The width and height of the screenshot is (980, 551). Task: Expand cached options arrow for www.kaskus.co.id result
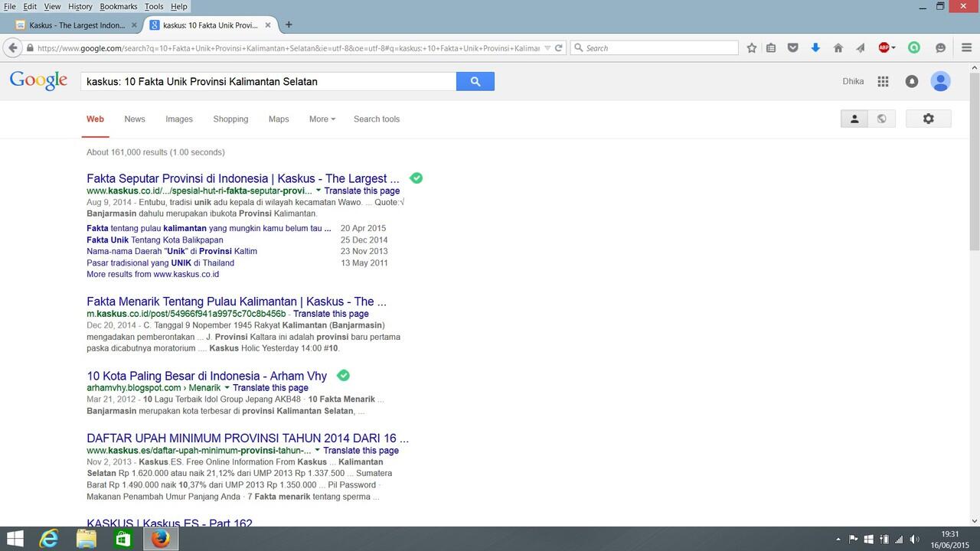pos(318,191)
